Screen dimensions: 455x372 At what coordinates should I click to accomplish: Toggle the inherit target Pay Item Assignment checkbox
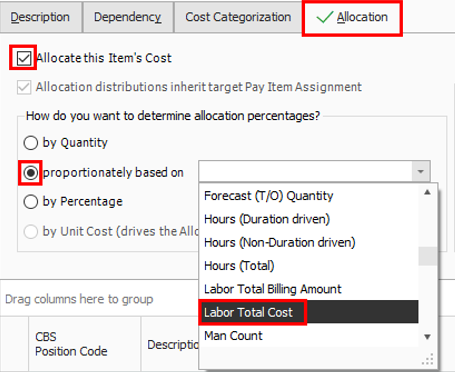tap(24, 87)
